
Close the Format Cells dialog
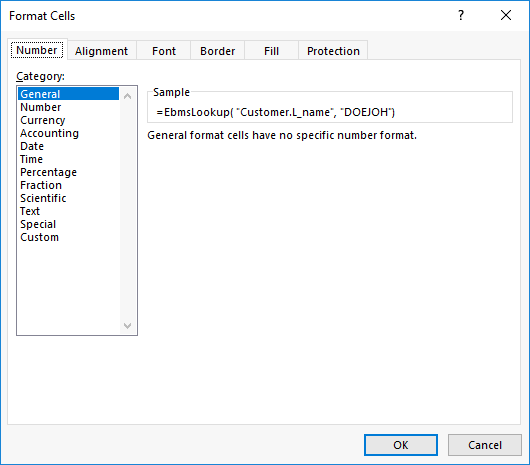click(x=506, y=15)
